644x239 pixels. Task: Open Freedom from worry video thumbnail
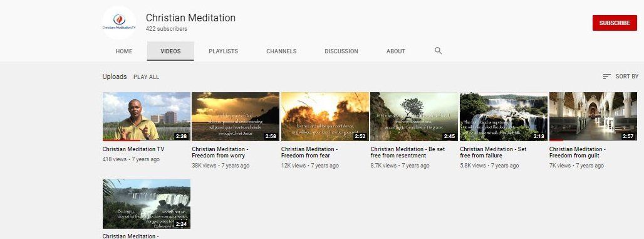(x=236, y=117)
